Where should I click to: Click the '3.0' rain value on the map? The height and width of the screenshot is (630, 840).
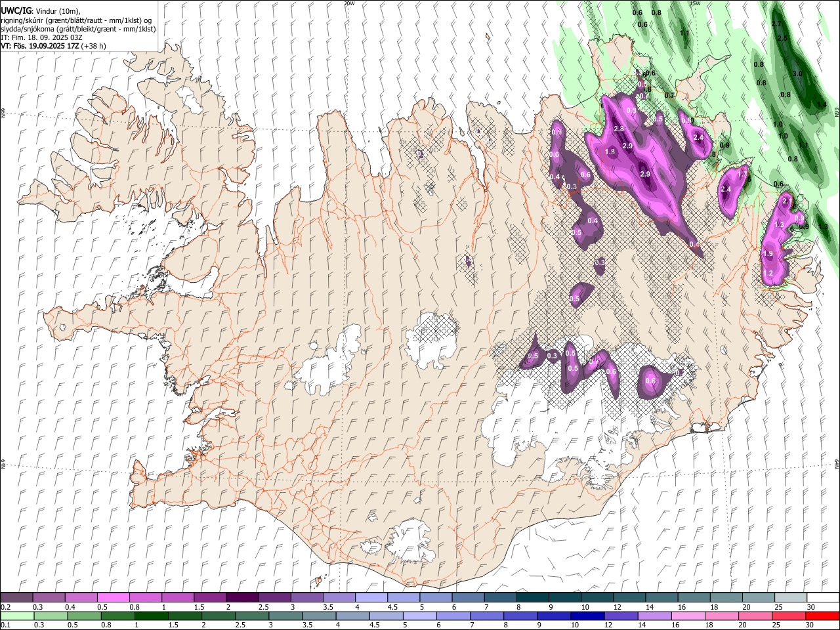797,73
